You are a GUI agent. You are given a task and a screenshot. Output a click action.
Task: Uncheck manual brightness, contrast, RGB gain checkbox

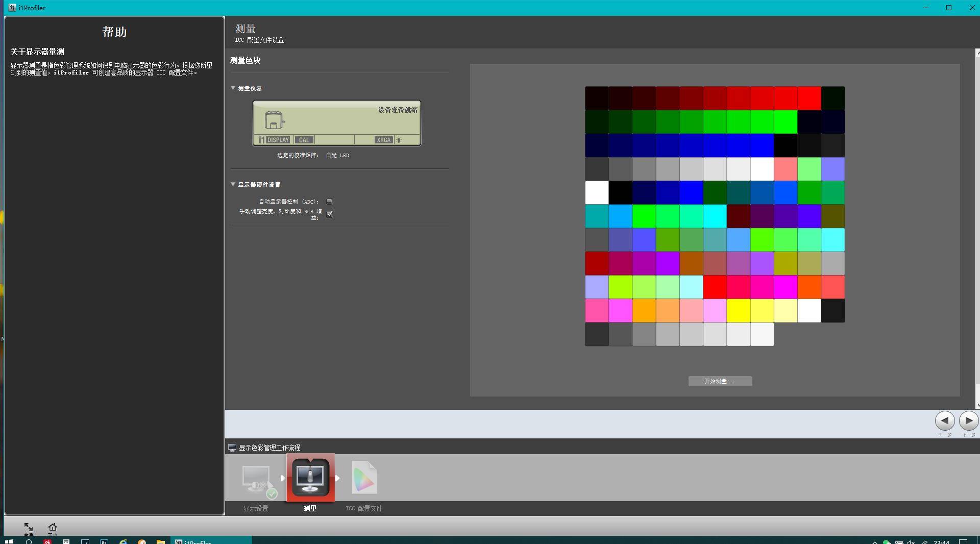point(329,214)
